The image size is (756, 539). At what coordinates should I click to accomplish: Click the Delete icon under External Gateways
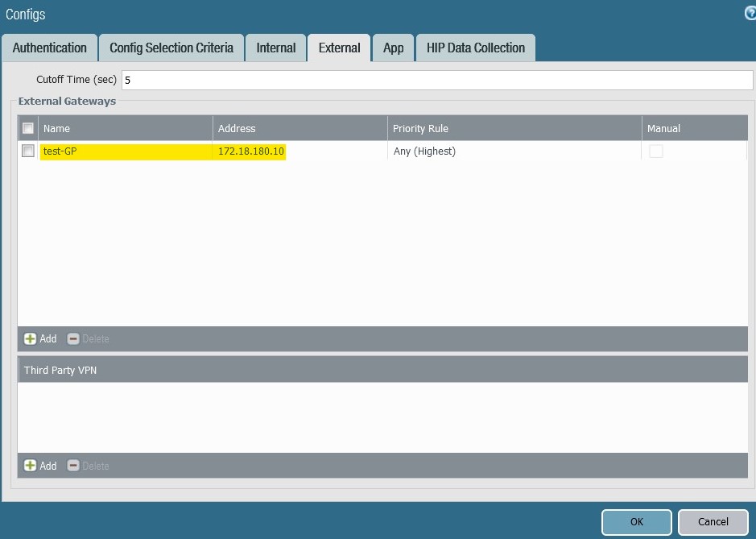73,338
